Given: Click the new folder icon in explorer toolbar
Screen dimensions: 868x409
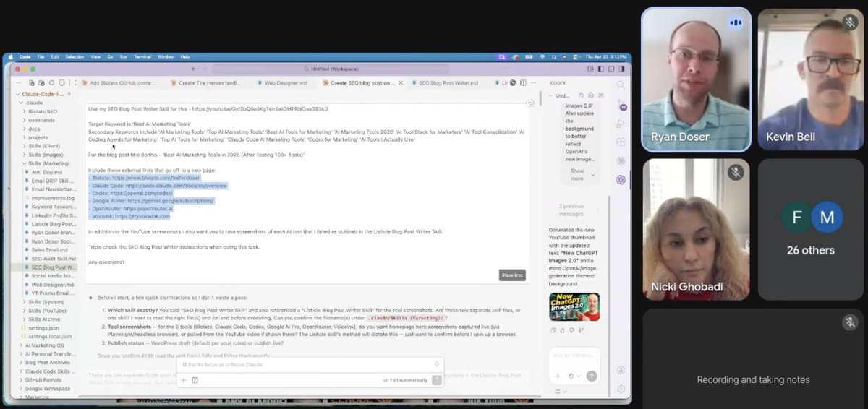Looking at the screenshot, I should tap(43, 83).
